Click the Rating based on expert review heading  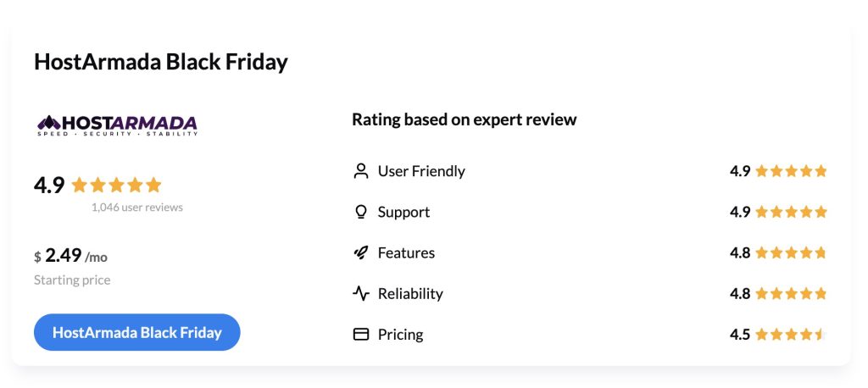(x=464, y=119)
